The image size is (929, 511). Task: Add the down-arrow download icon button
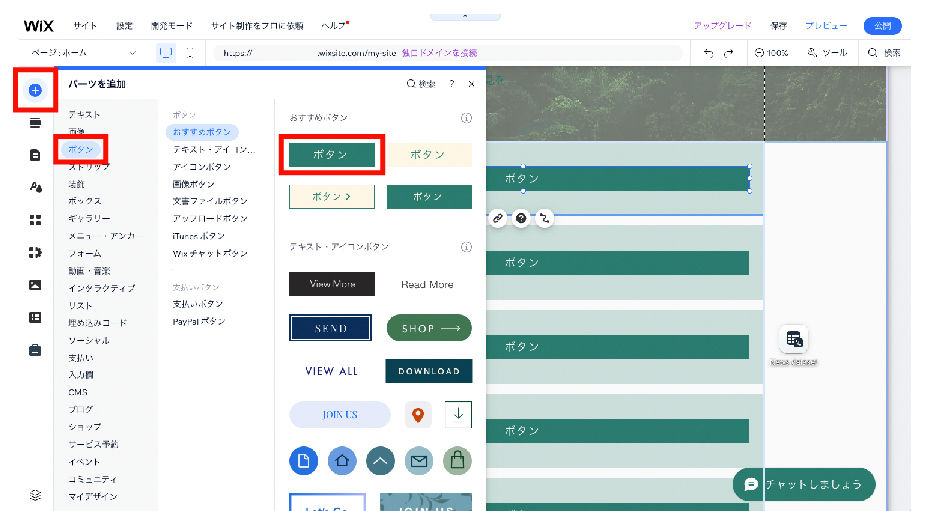[458, 414]
